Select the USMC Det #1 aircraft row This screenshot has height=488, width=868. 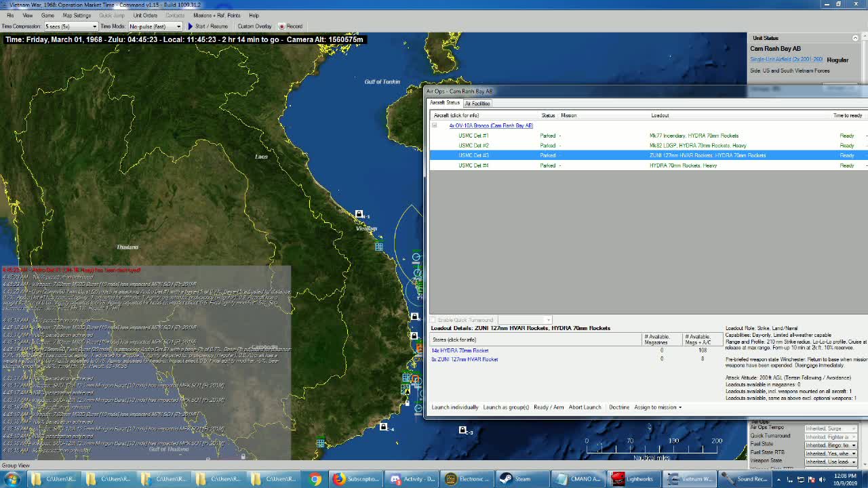(x=648, y=136)
